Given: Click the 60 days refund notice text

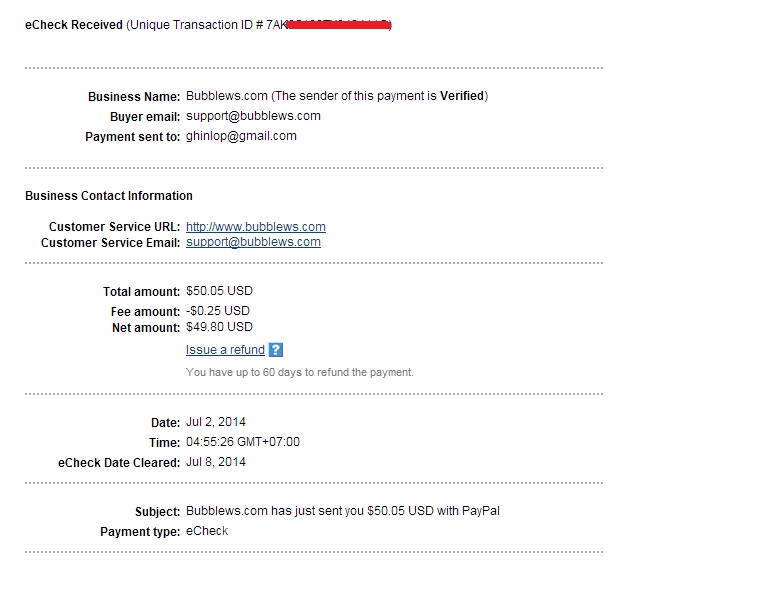Looking at the screenshot, I should pos(299,372).
